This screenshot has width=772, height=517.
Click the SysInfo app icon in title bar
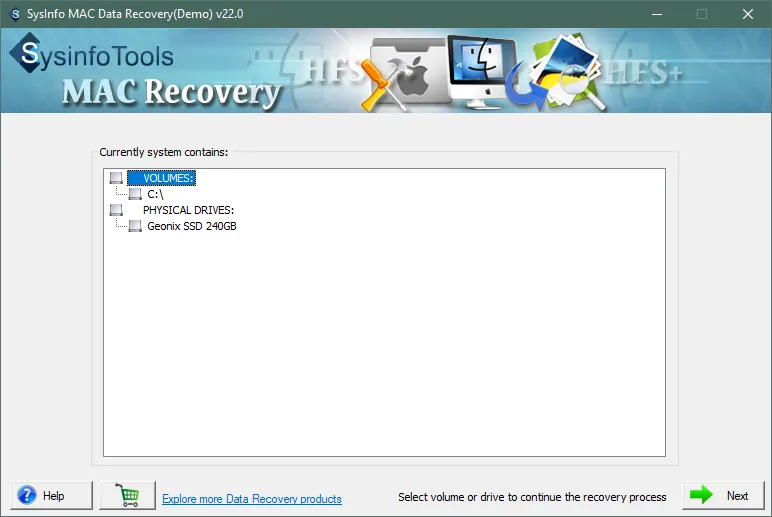pos(15,14)
